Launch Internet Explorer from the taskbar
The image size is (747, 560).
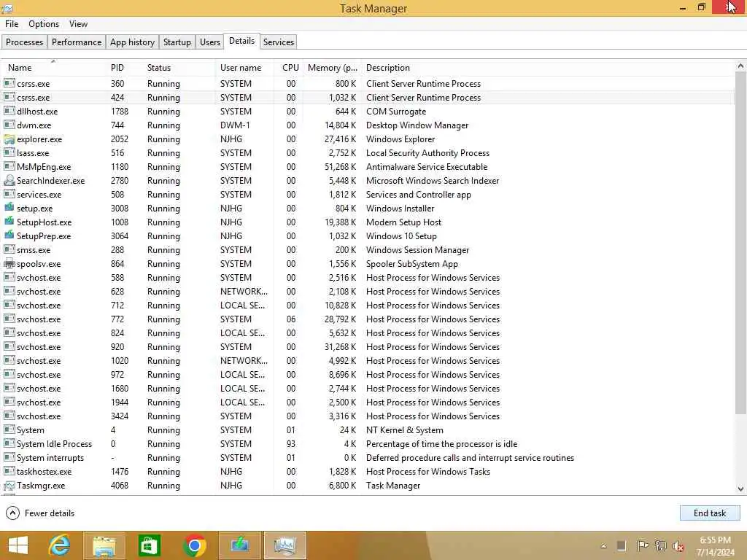coord(60,545)
